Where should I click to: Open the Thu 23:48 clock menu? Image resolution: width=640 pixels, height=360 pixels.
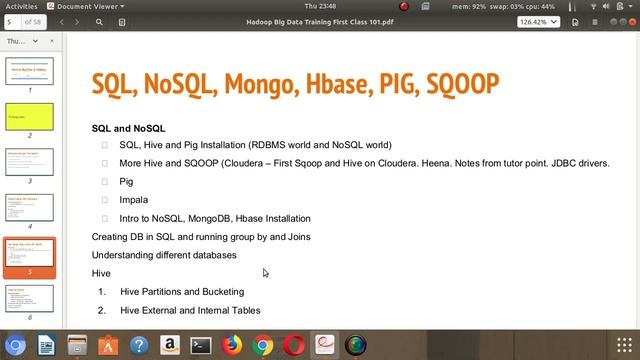(320, 6)
